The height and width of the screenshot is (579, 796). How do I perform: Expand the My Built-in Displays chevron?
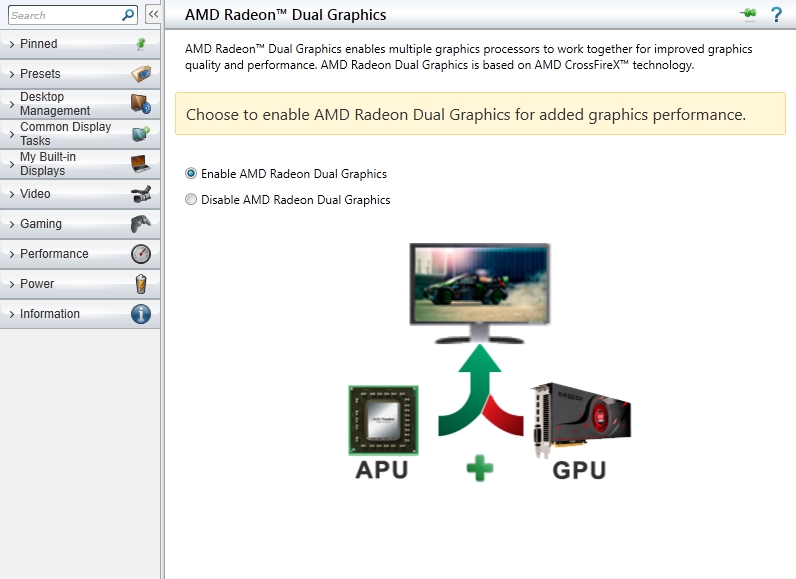12,164
